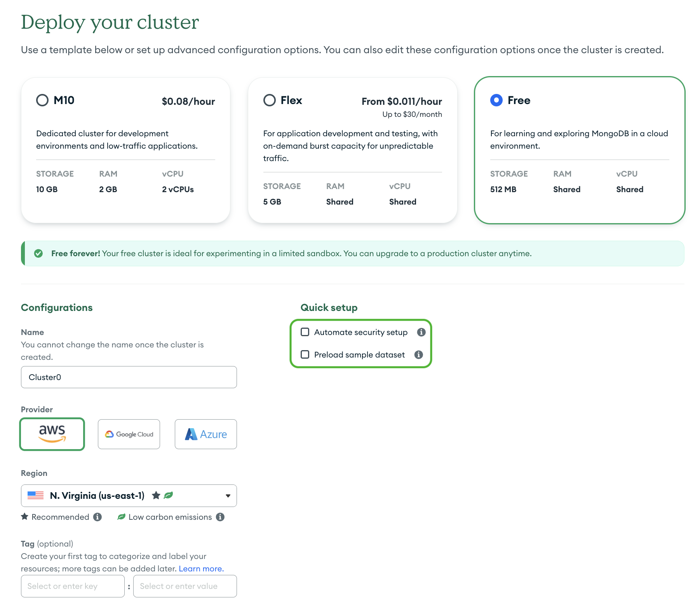Viewport: 700px width, 611px height.
Task: Click info icon next to Recommended
Action: click(x=98, y=517)
